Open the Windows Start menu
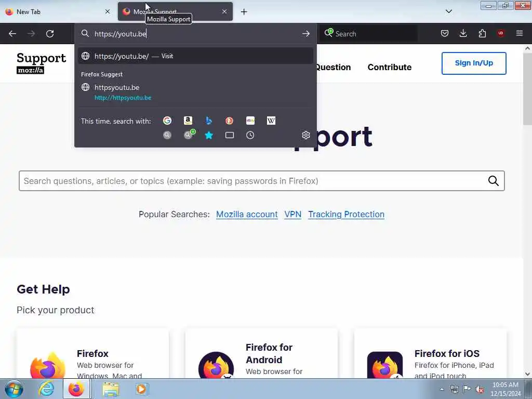The height and width of the screenshot is (399, 532). [x=14, y=389]
